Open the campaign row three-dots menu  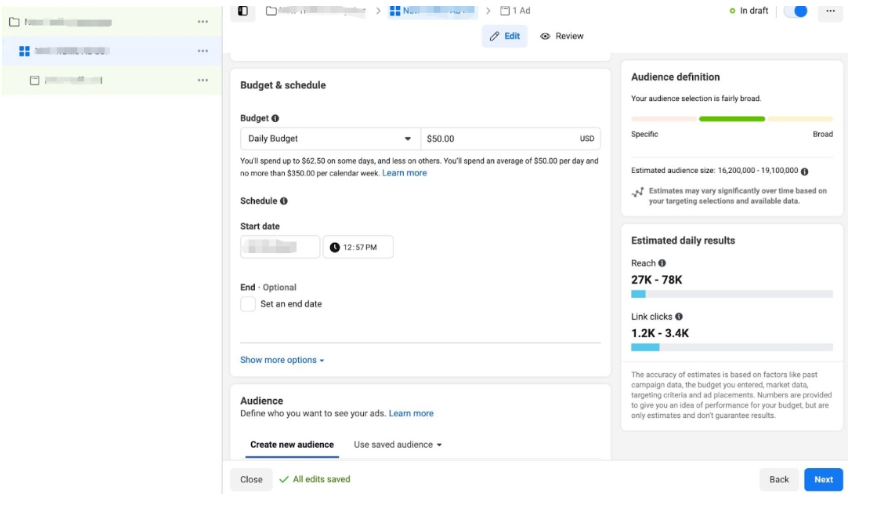point(203,22)
